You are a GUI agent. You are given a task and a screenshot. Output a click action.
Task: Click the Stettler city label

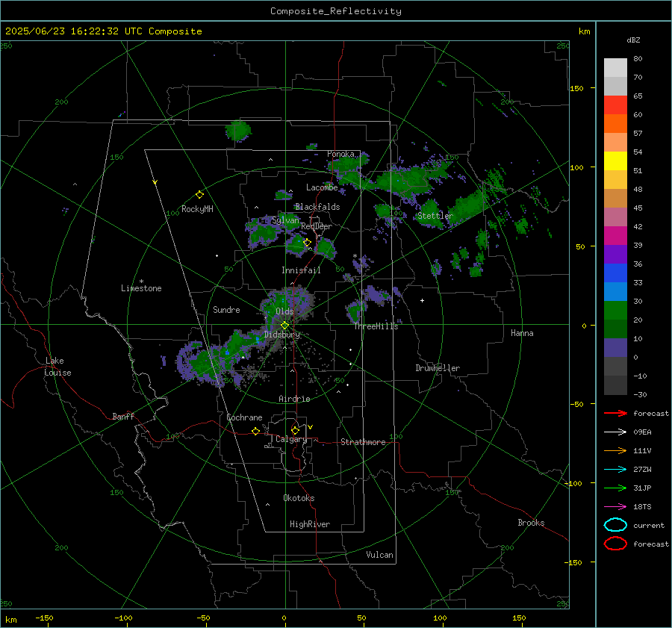[x=435, y=216]
